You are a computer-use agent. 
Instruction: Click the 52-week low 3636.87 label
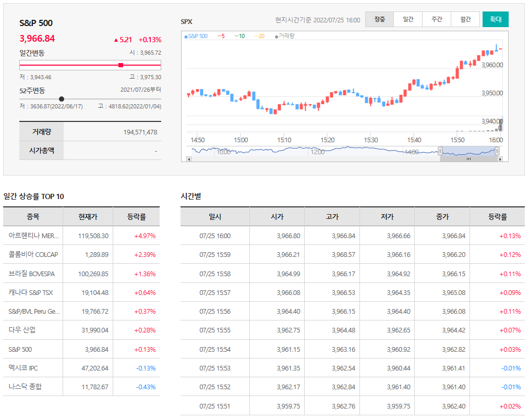[x=51, y=106]
